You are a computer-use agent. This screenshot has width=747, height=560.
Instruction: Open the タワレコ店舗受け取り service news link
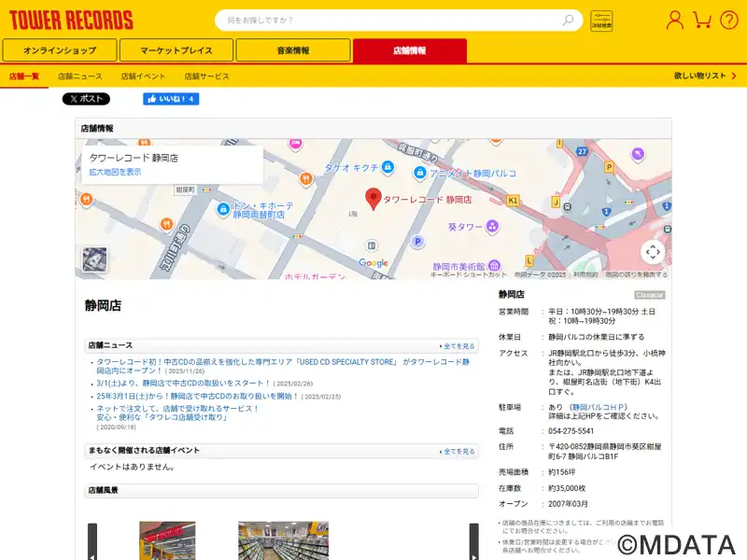pyautogui.click(x=177, y=413)
